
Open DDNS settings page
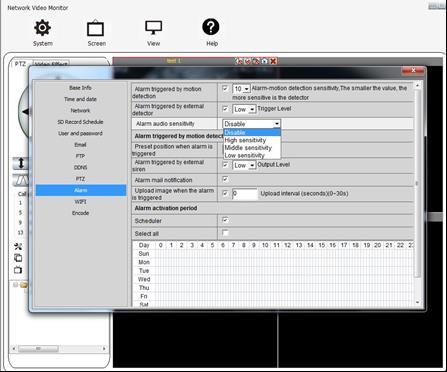(x=80, y=168)
